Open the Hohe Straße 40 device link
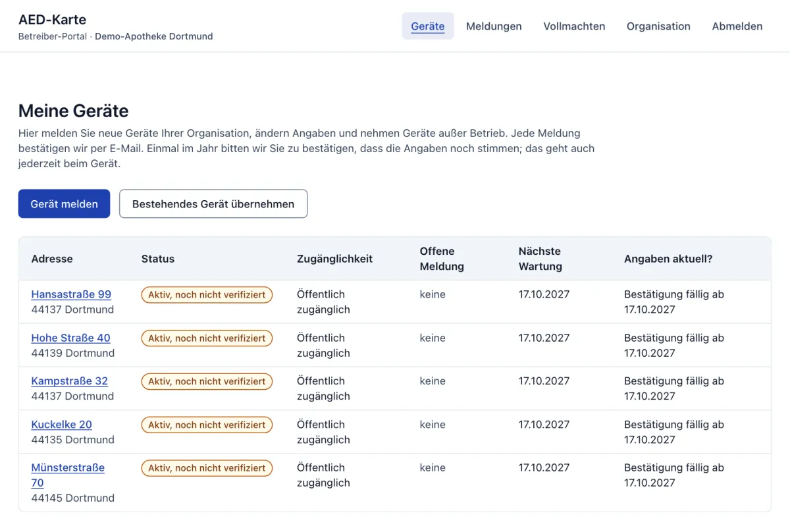Screen dimensions: 790x532 coord(70,338)
